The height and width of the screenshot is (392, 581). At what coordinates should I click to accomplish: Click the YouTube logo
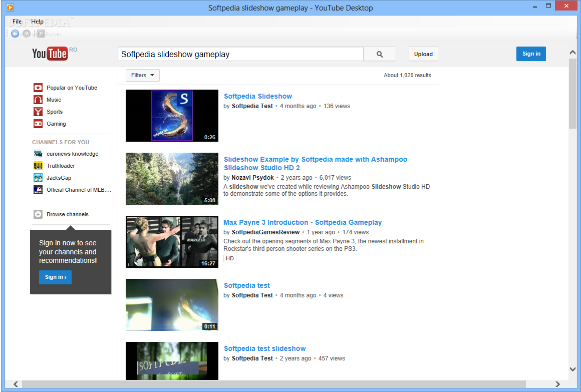pyautogui.click(x=50, y=54)
